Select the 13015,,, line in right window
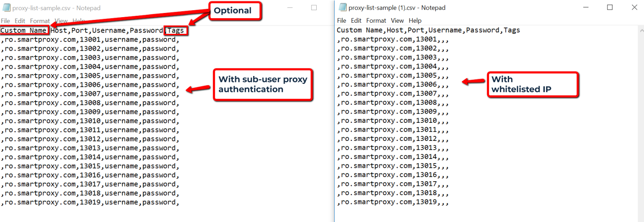644x222 pixels. pyautogui.click(x=393, y=166)
